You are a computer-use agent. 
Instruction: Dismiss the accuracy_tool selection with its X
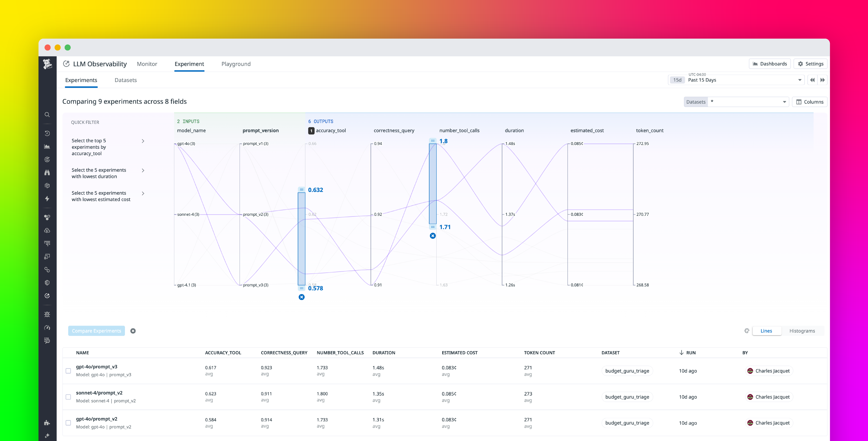[x=302, y=297]
